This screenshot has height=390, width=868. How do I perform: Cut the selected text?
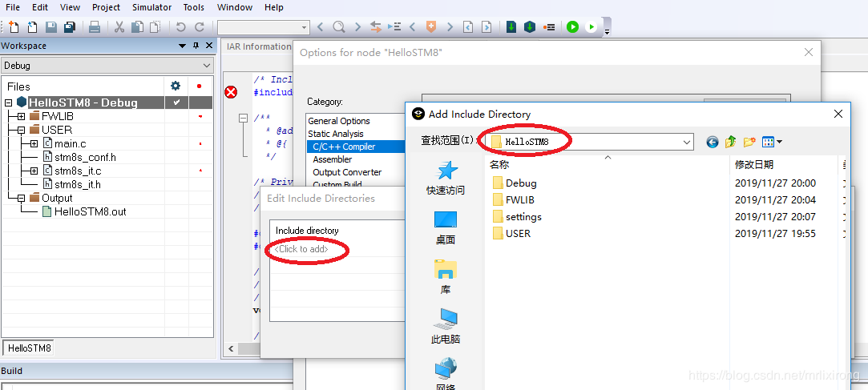[119, 26]
